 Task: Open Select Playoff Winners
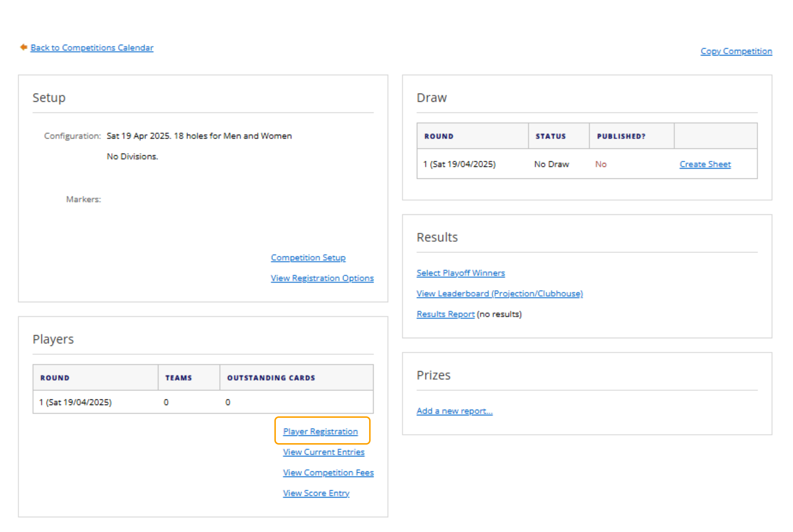coord(460,273)
